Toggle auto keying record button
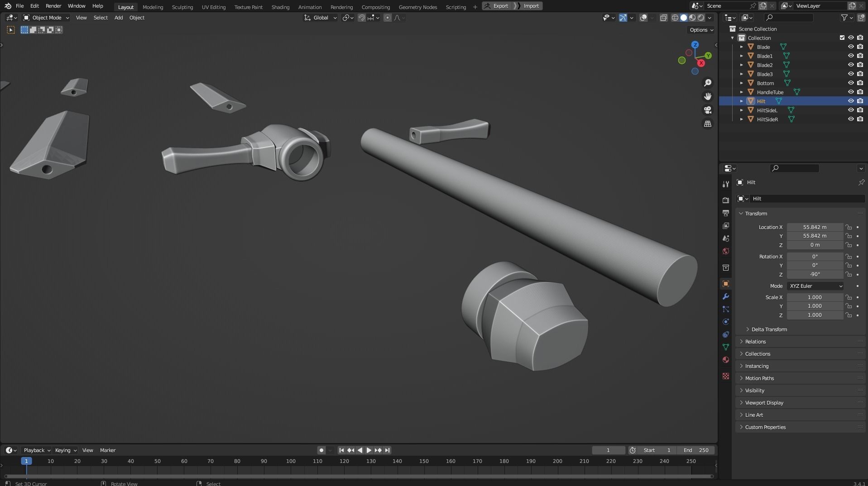 pyautogui.click(x=321, y=450)
